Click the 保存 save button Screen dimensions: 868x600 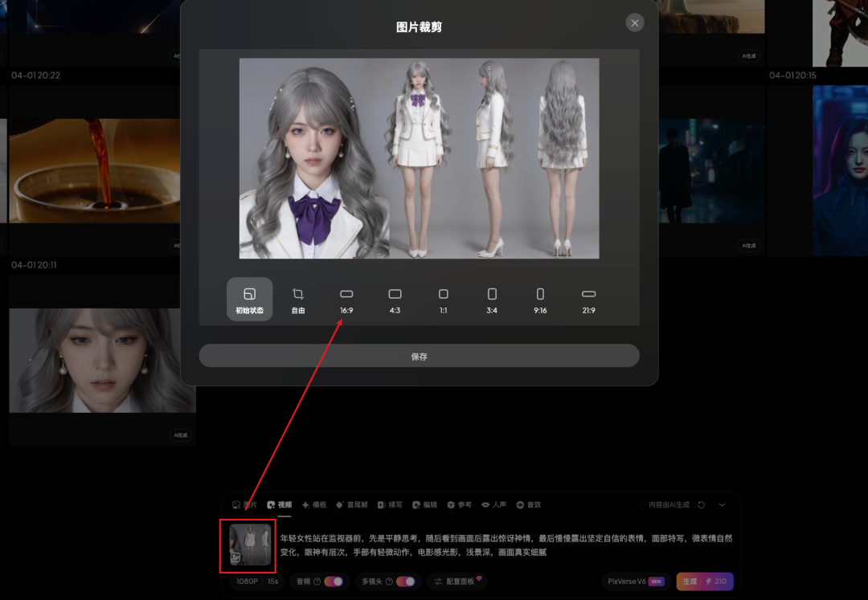coord(419,355)
